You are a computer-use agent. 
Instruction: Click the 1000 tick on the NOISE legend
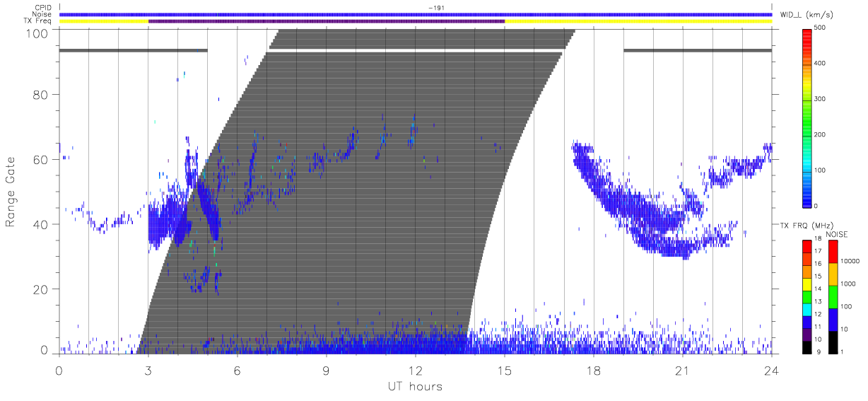850,284
